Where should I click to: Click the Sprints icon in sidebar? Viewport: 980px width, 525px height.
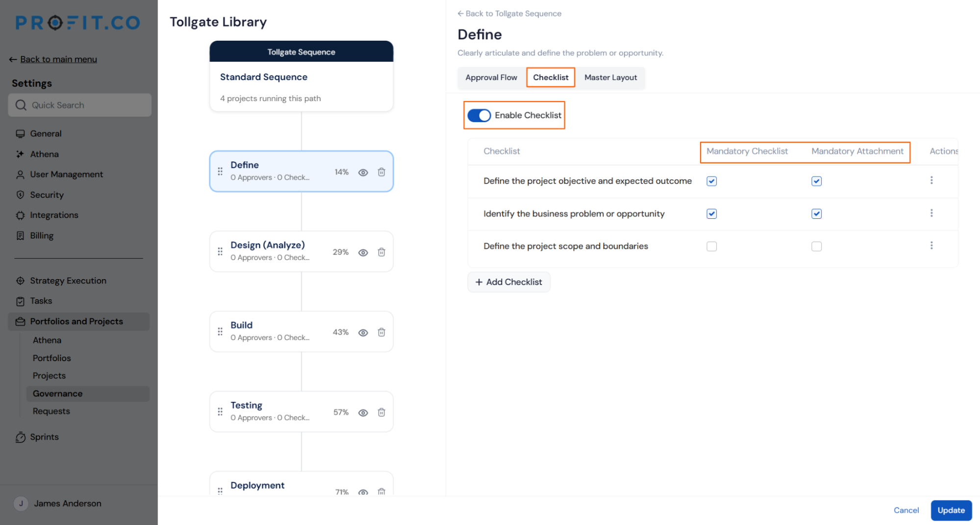pyautogui.click(x=20, y=437)
